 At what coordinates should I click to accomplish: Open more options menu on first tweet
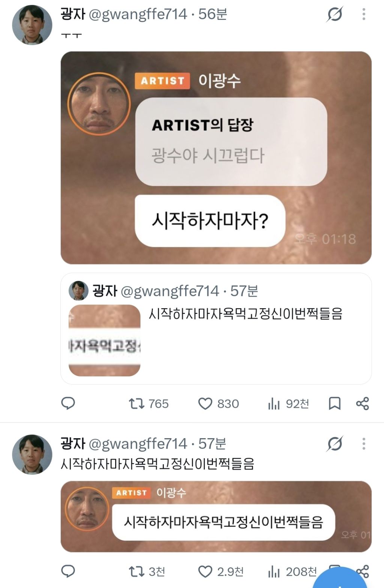point(364,14)
